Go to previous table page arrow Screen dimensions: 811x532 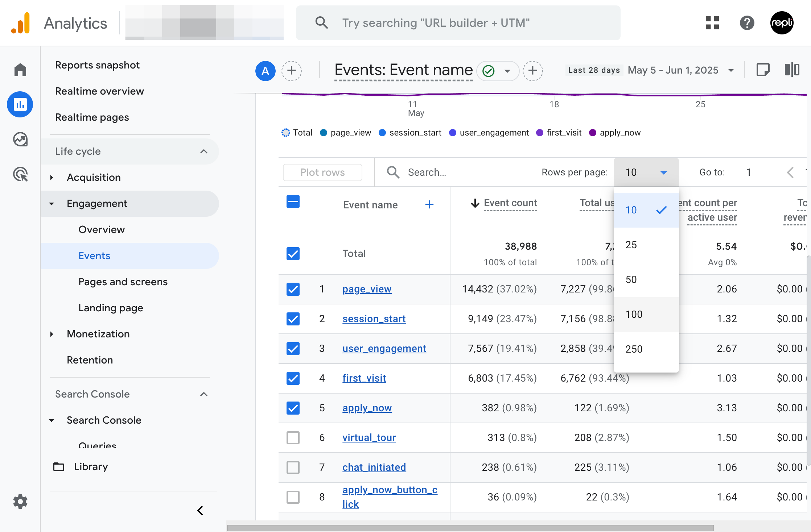[791, 173]
